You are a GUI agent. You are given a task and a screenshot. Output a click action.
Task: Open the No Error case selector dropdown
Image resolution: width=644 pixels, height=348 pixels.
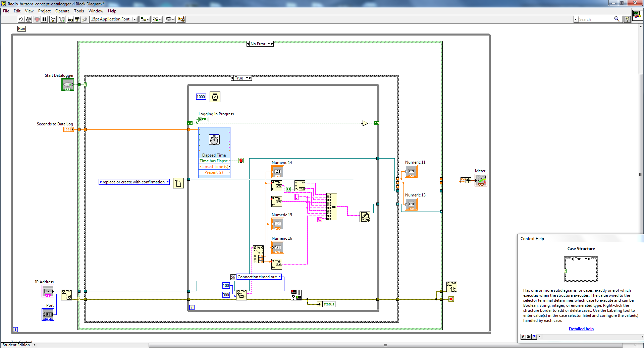click(269, 44)
